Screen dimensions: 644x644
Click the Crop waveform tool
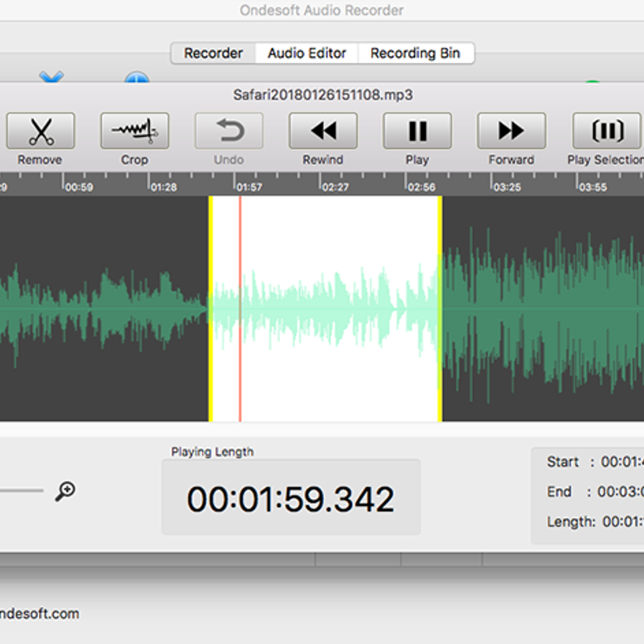134,131
